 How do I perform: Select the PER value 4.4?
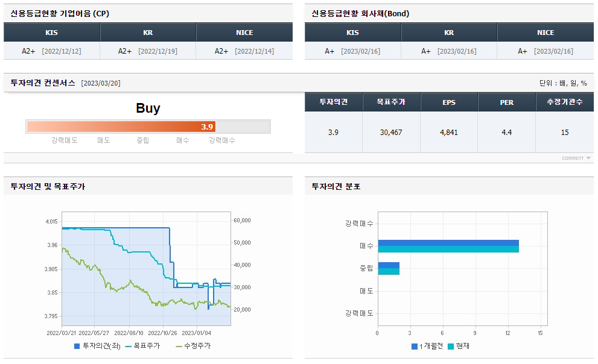click(506, 132)
